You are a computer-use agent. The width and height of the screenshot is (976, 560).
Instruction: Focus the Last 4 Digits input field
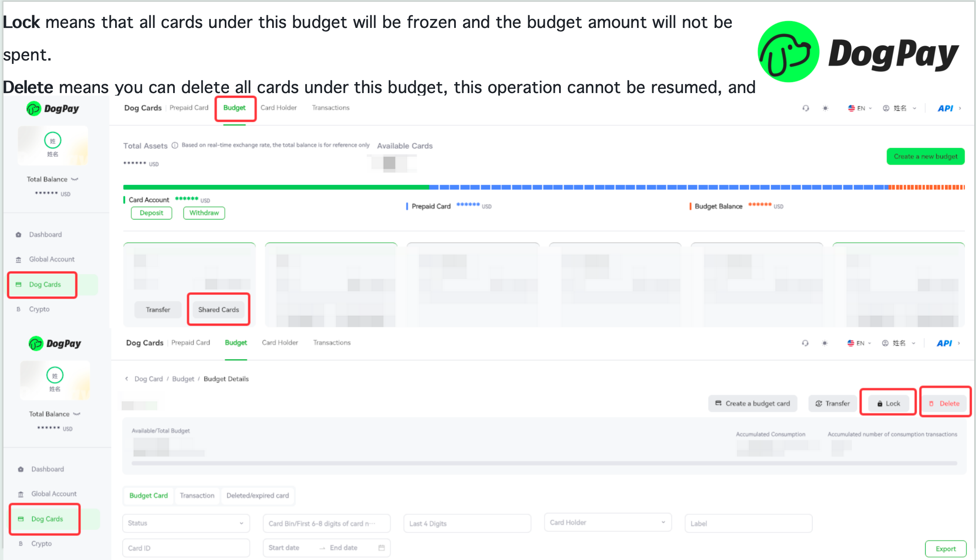pyautogui.click(x=467, y=523)
